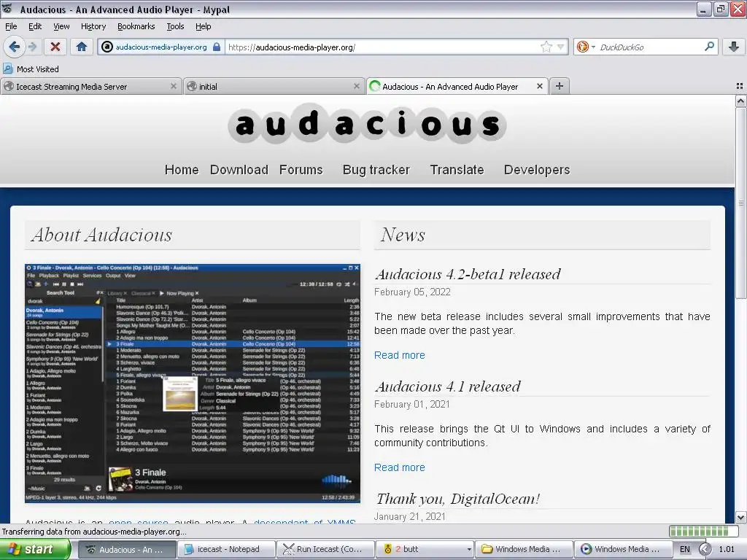The image size is (747, 560).
Task: Open the Downloads arrow button
Action: (x=734, y=47)
